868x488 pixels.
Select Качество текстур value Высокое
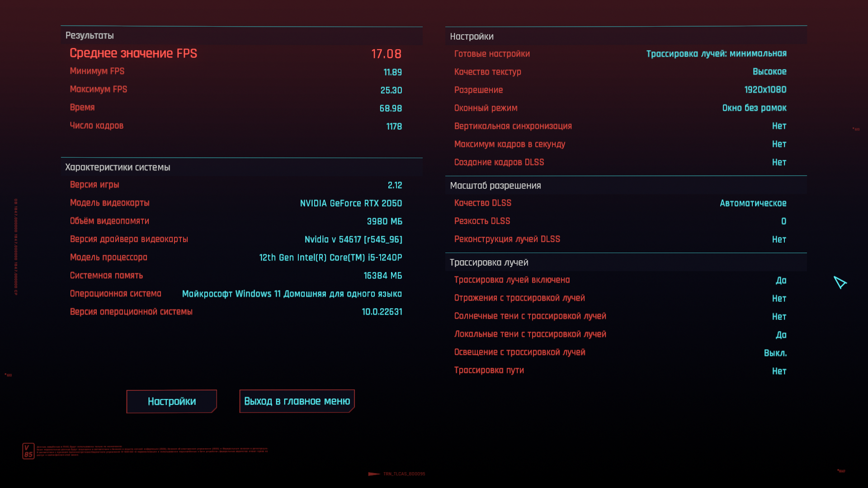(769, 72)
